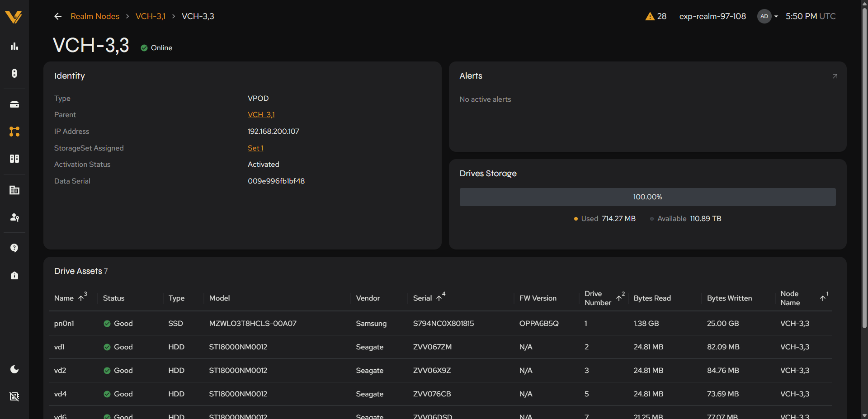The width and height of the screenshot is (868, 419).
Task: Open StorageSet Set 1 link
Action: [x=255, y=148]
